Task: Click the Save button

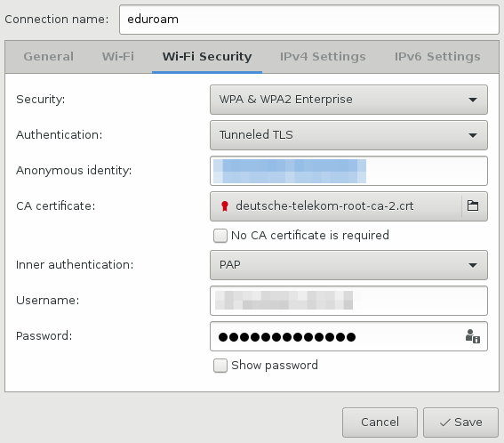Action: point(460,423)
